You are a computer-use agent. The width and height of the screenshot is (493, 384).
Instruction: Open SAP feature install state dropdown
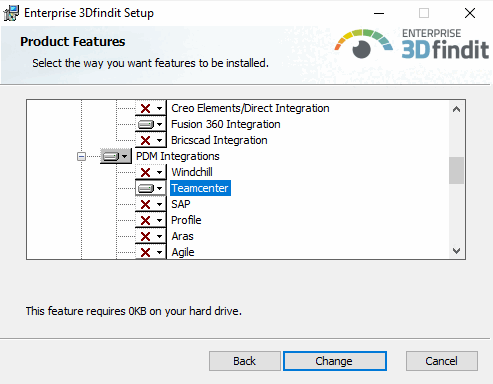151,204
